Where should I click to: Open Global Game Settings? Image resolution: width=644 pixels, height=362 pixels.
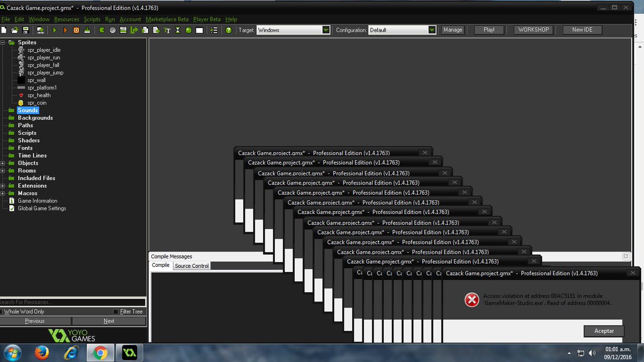coord(42,208)
